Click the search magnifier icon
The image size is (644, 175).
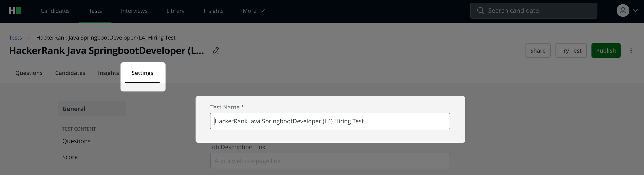tap(480, 11)
